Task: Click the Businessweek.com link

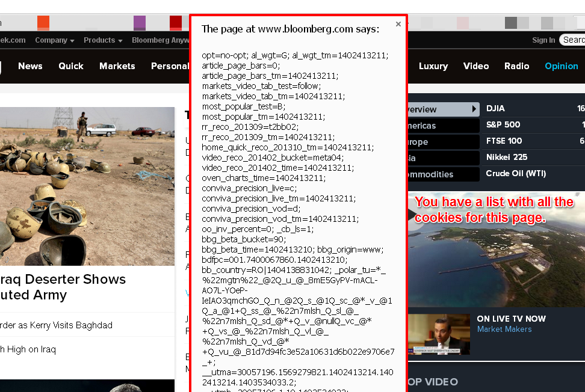Action: point(13,40)
